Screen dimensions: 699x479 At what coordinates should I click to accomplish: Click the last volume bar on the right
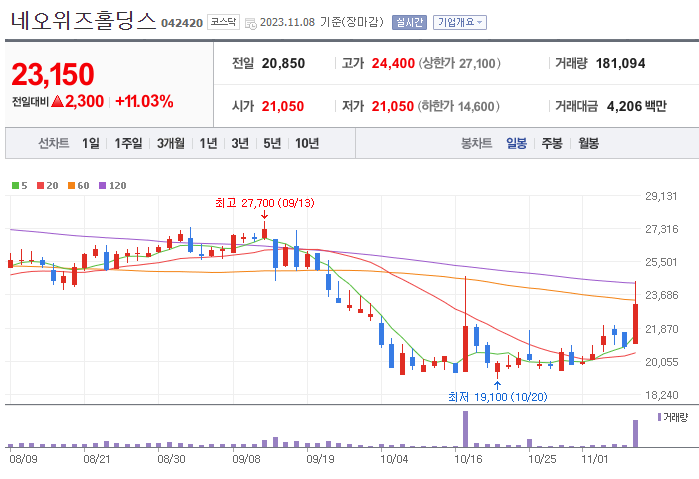pos(635,433)
